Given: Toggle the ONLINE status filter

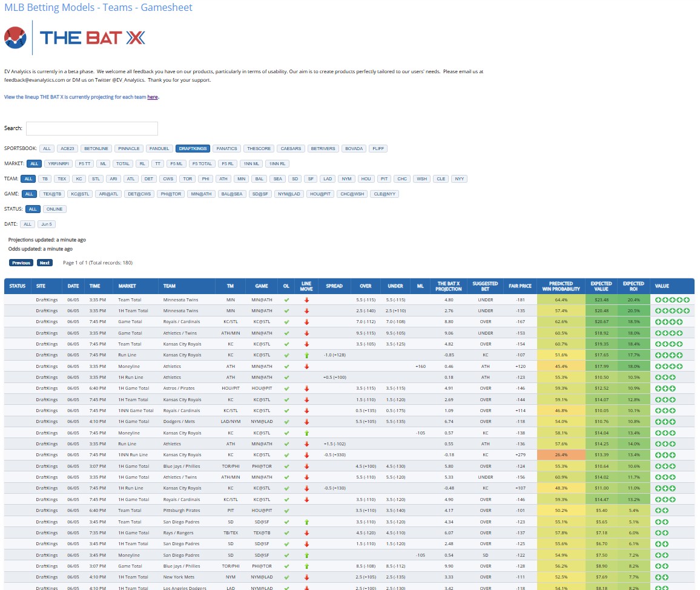Looking at the screenshot, I should click(x=54, y=209).
